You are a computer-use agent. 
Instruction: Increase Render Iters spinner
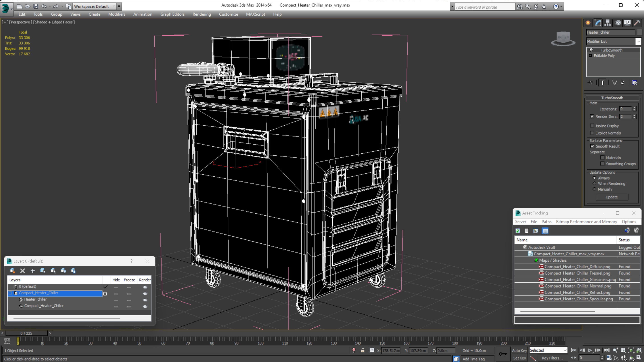pyautogui.click(x=634, y=115)
